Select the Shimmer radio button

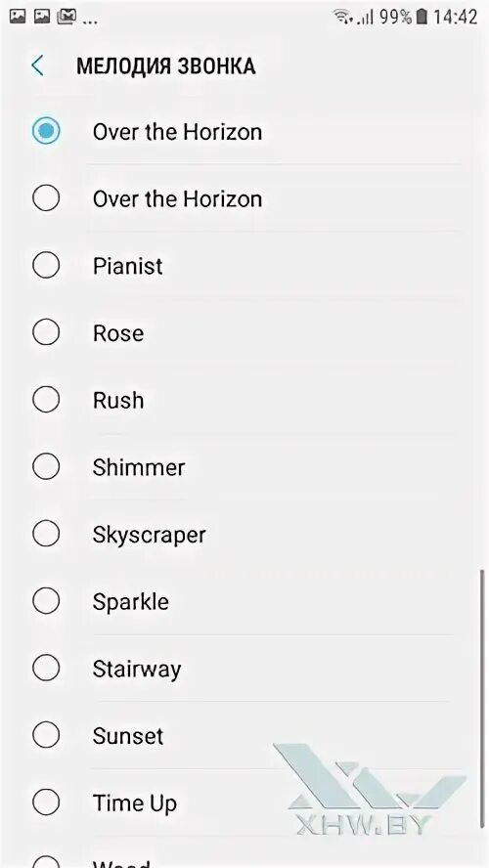(x=46, y=466)
